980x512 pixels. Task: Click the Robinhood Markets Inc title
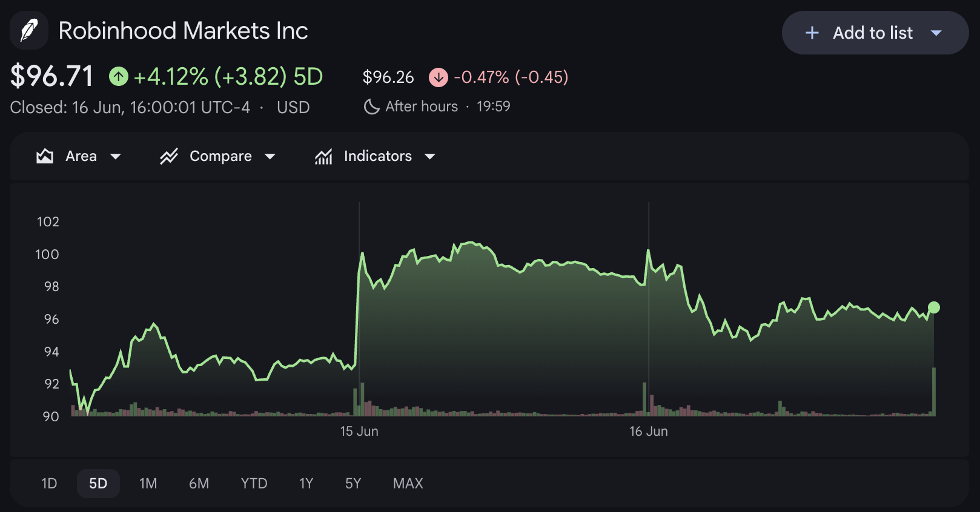point(184,31)
